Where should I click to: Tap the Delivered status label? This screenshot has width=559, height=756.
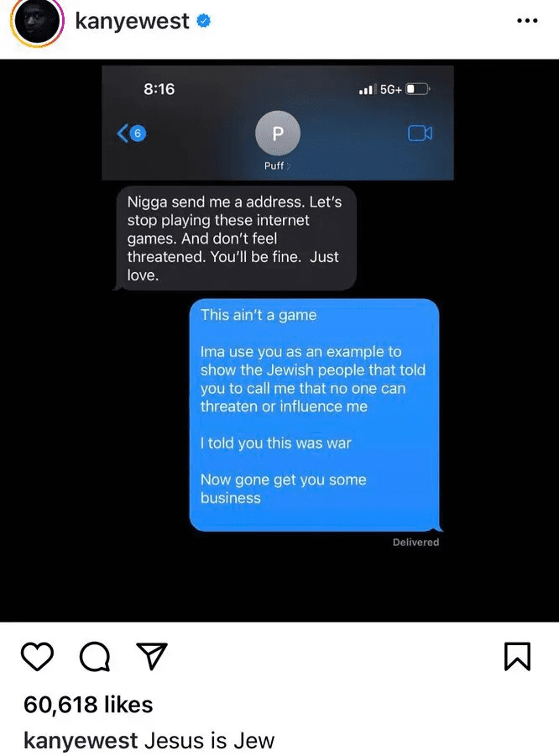(415, 543)
